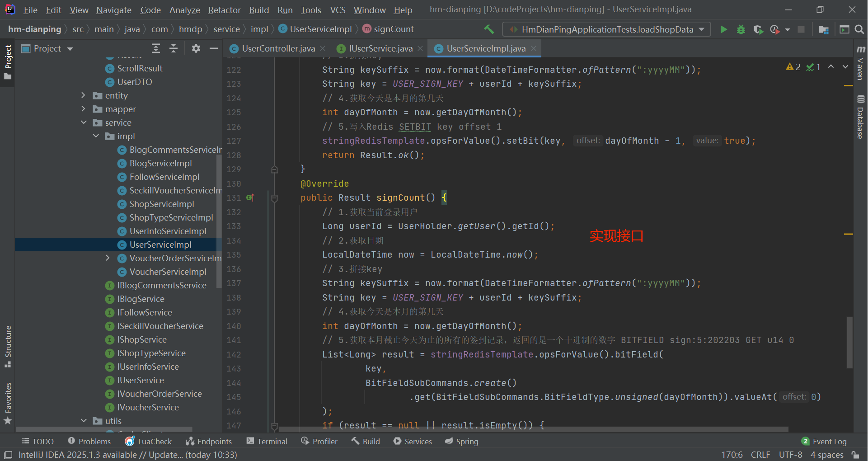Click the editor vertical scrollbar thumb
Screen dimensions: 868x461
point(850,342)
